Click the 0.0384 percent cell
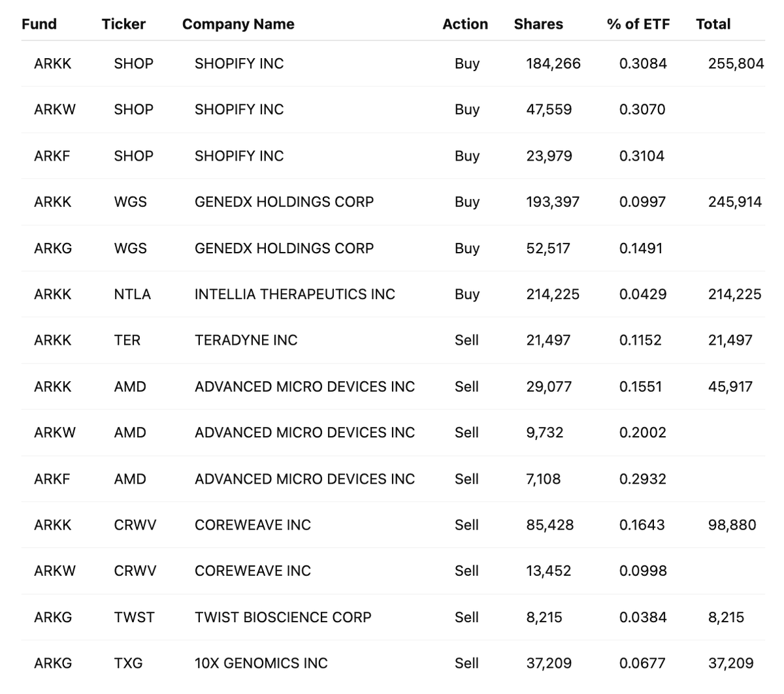The image size is (784, 694). pyautogui.click(x=642, y=617)
